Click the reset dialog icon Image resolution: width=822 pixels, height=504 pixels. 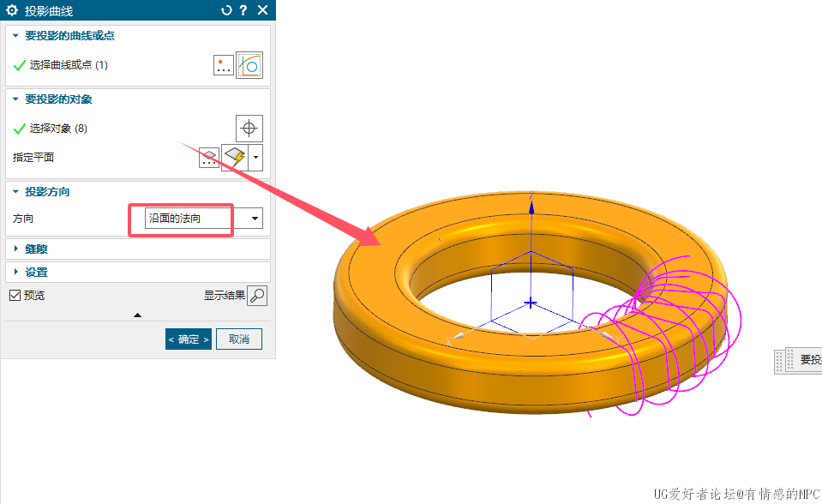point(226,10)
